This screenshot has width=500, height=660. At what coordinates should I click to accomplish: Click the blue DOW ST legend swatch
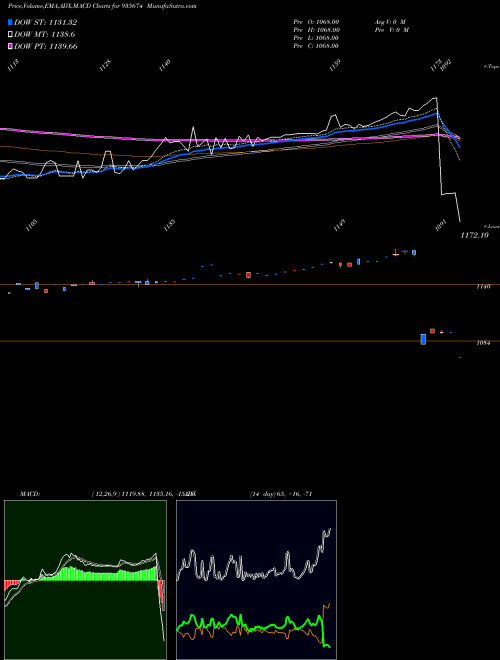click(x=10, y=22)
